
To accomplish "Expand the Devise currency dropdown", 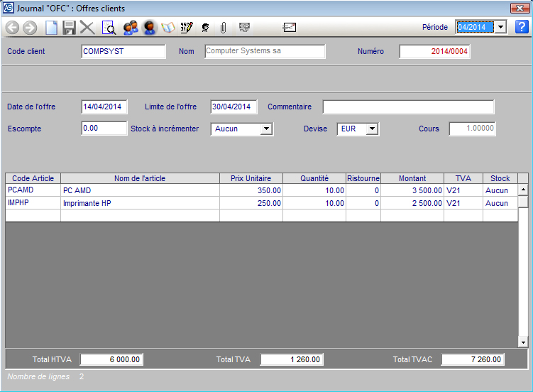I will click(372, 129).
